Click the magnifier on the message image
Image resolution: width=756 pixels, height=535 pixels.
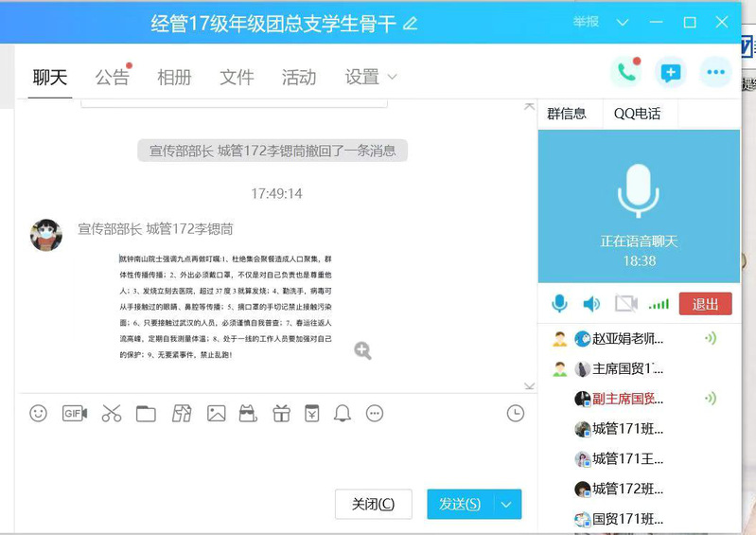click(x=362, y=350)
